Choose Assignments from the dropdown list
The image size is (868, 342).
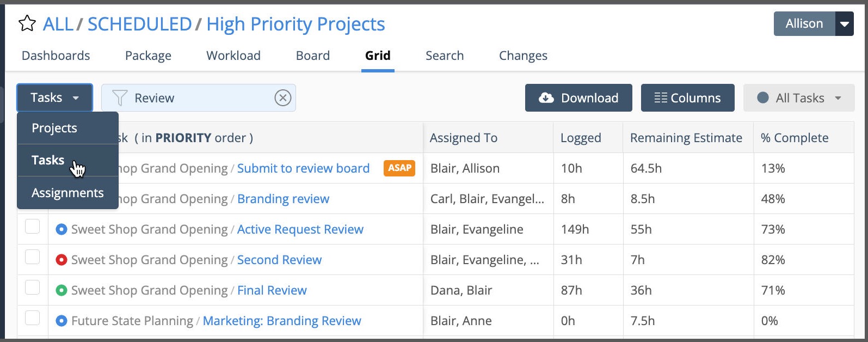67,193
